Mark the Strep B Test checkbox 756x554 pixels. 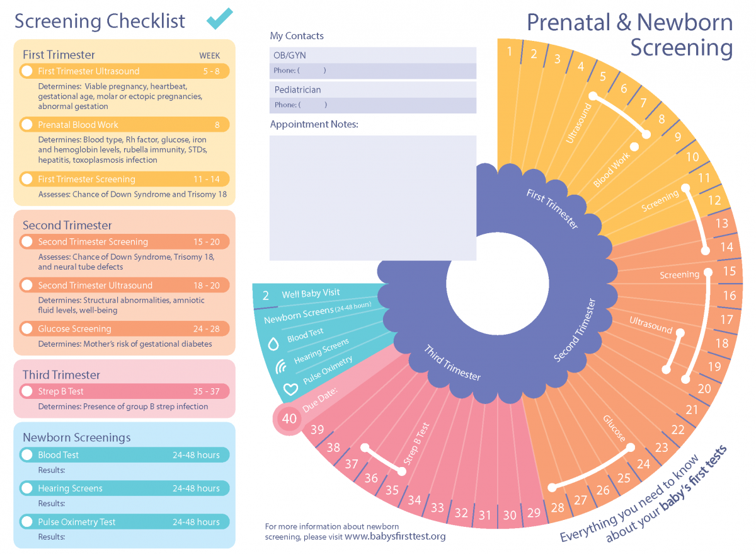[x=27, y=391]
